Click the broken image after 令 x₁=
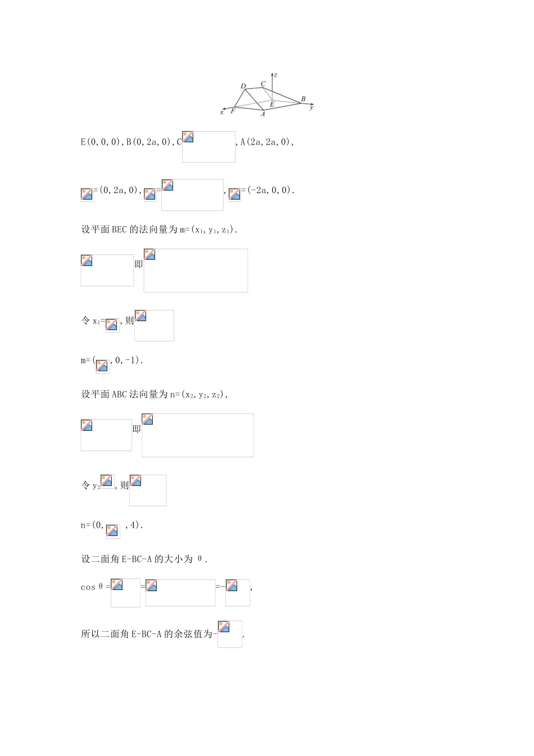The height and width of the screenshot is (756, 534). click(x=112, y=325)
